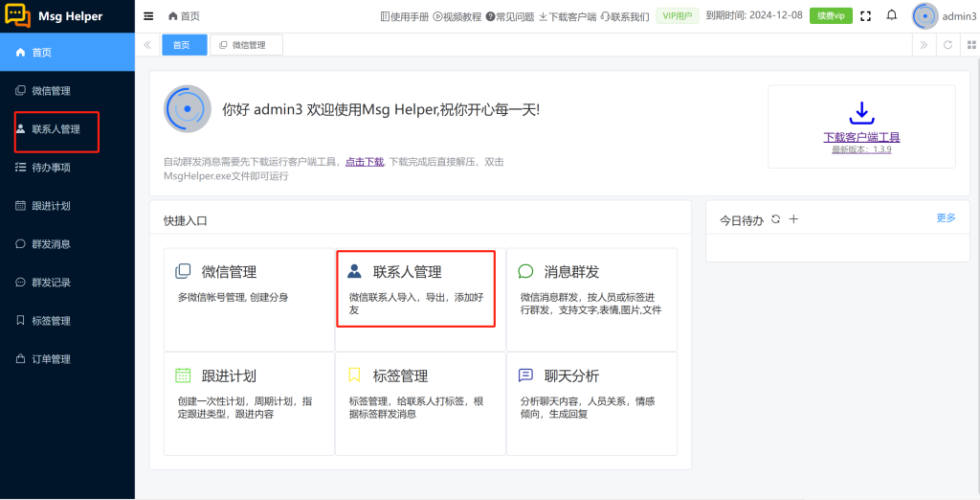Image resolution: width=980 pixels, height=500 pixels.
Task: Open 群发记录 in the sidebar
Action: [x=68, y=283]
